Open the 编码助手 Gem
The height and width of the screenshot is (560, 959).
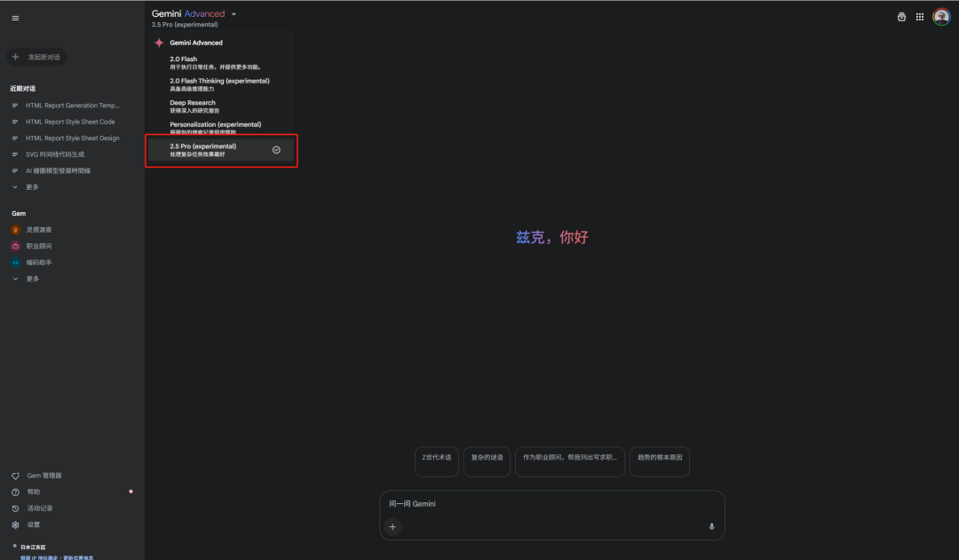(x=38, y=263)
